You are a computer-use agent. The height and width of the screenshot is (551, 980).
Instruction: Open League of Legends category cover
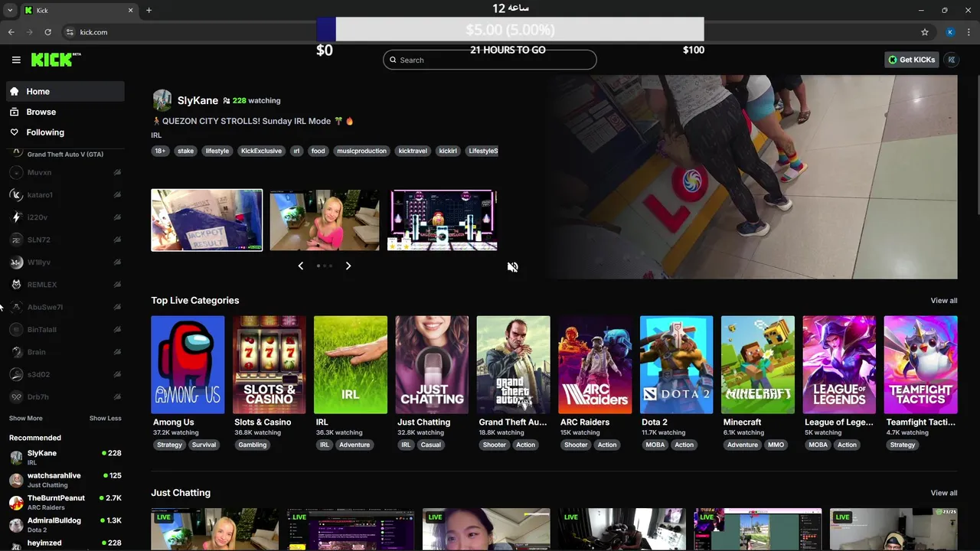pos(839,364)
